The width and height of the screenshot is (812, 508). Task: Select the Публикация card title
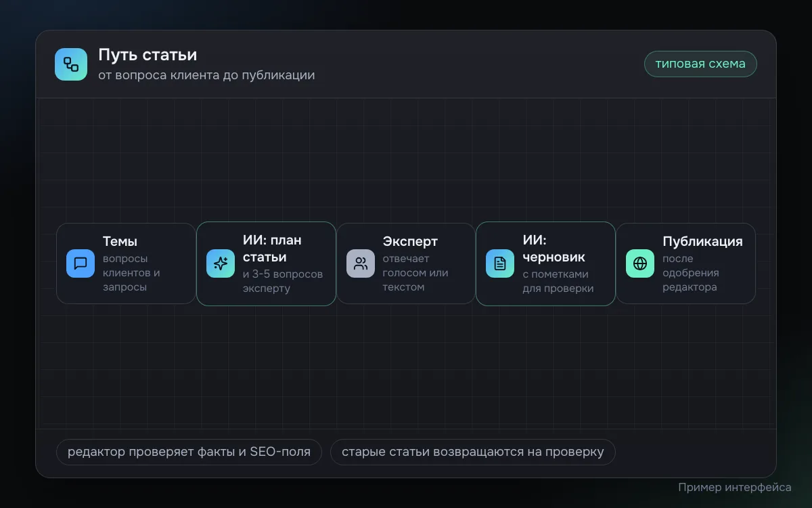click(702, 241)
